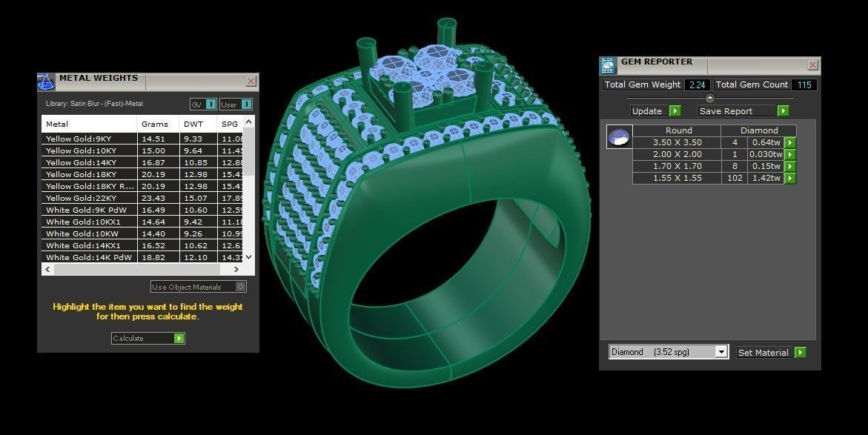
Task: Click the Calculate button
Action: [x=148, y=338]
